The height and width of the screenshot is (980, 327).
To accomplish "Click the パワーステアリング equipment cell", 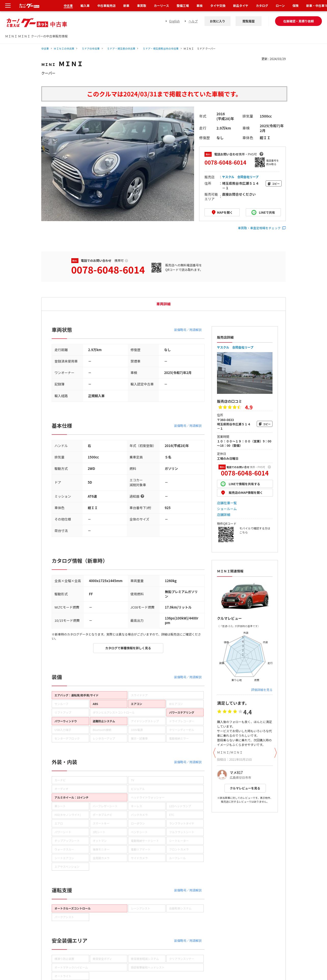I will [x=185, y=713].
